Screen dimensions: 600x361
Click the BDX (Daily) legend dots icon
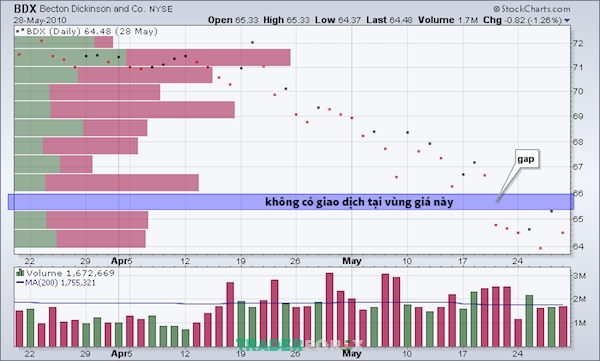tap(20, 31)
